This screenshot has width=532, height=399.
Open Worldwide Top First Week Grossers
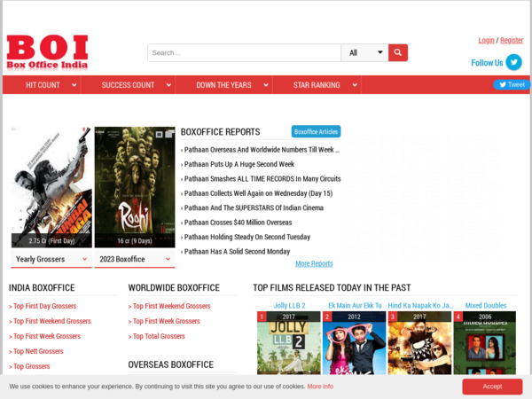click(x=167, y=321)
